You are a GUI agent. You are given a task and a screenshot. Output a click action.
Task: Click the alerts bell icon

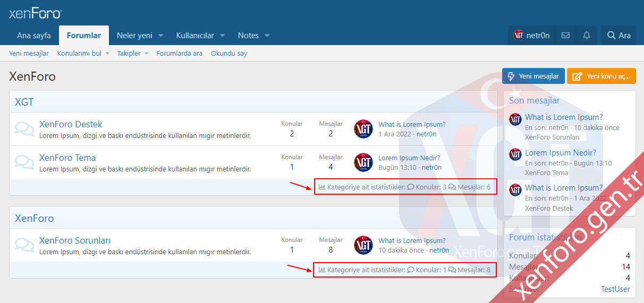tap(587, 36)
